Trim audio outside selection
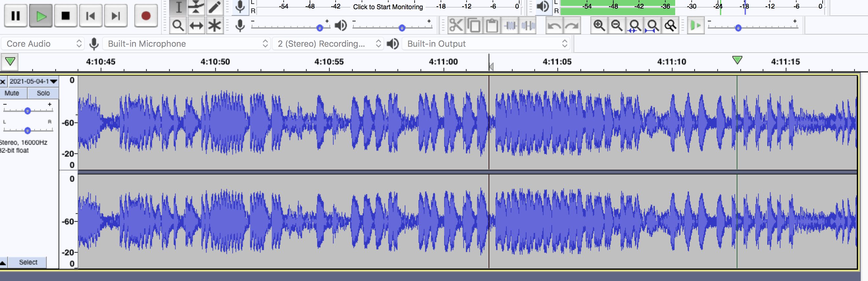The width and height of the screenshot is (868, 281). [x=510, y=26]
